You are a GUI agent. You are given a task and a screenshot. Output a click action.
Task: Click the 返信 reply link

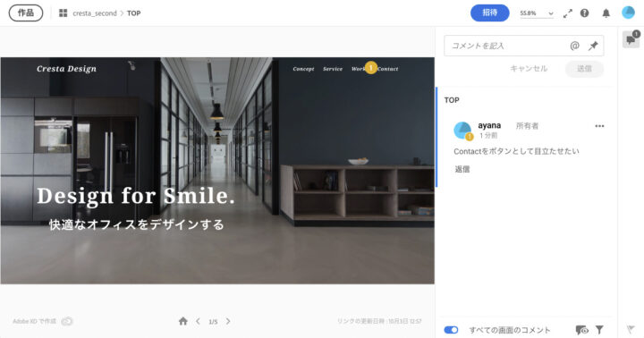click(x=462, y=169)
